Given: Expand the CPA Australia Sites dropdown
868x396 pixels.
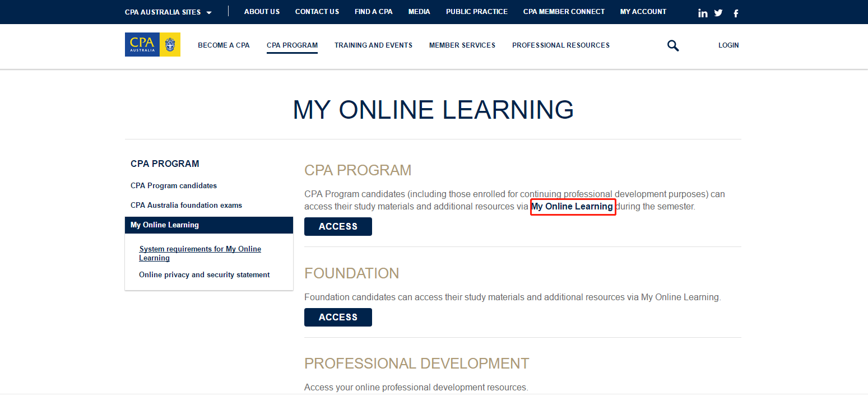Looking at the screenshot, I should point(168,12).
